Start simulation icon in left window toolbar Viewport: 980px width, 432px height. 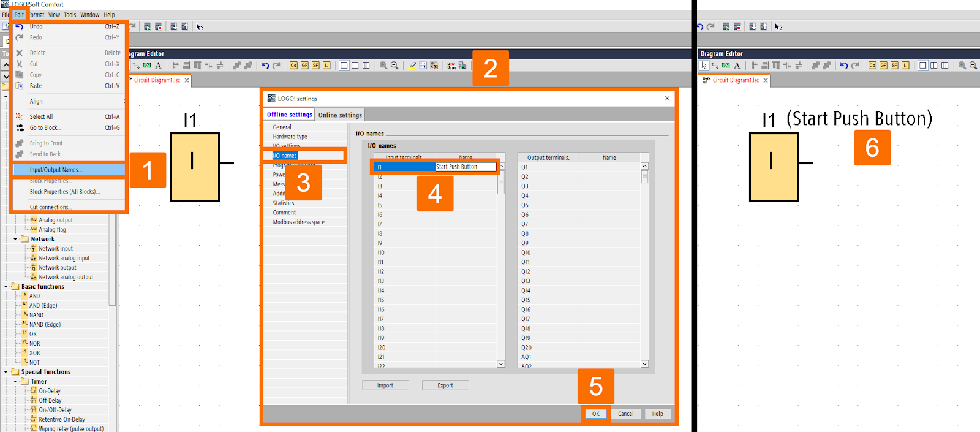coord(147,26)
